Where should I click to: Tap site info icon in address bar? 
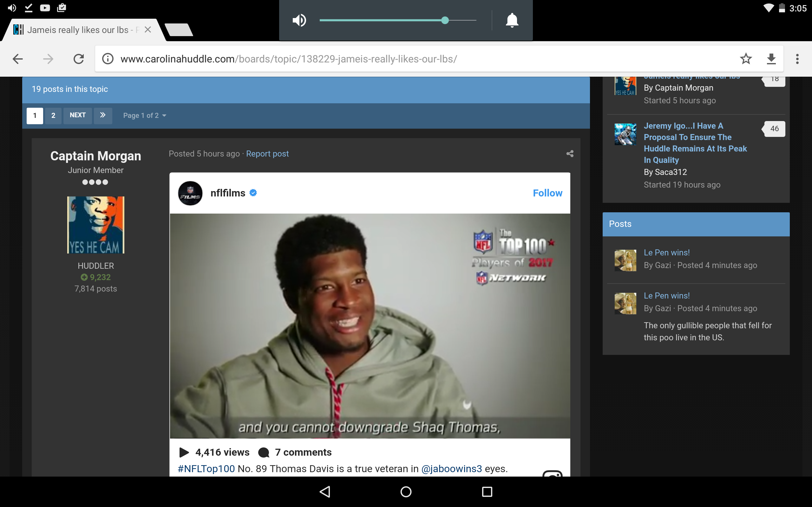click(108, 59)
